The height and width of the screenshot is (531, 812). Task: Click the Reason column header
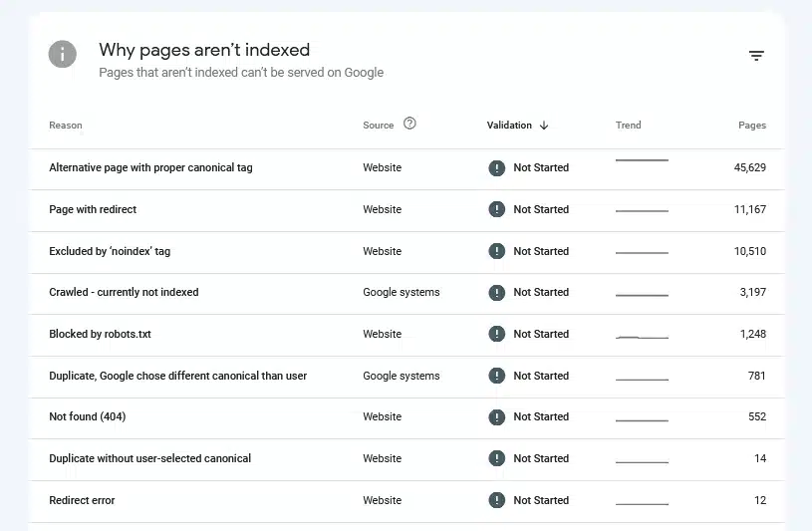(66, 126)
